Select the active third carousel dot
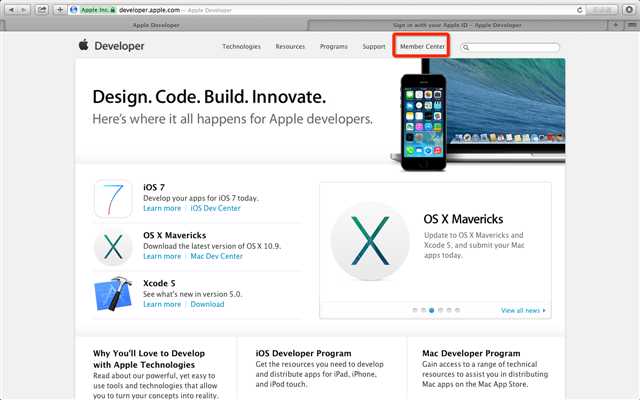This screenshot has width=640, height=400. pyautogui.click(x=432, y=310)
